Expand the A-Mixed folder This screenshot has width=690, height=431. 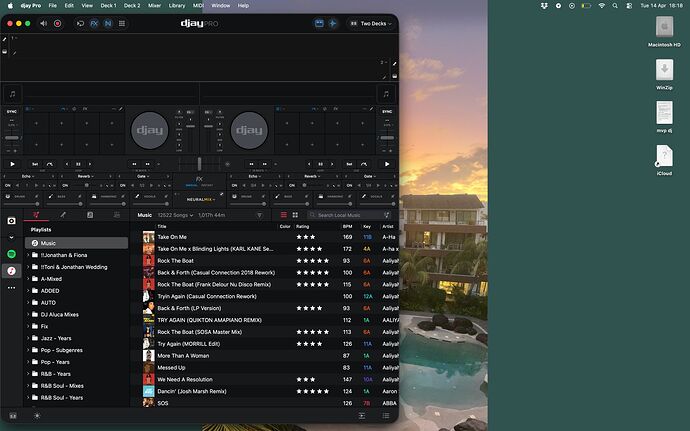tap(29, 279)
